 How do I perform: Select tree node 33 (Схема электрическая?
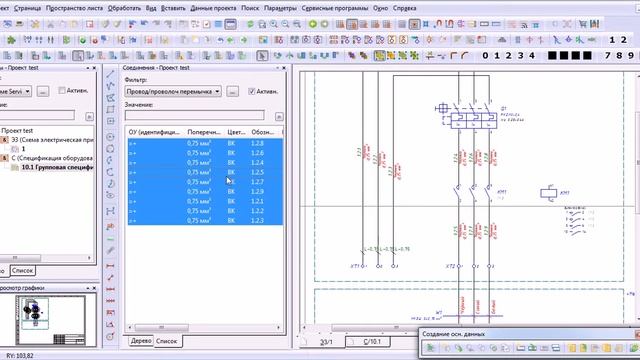click(x=52, y=140)
